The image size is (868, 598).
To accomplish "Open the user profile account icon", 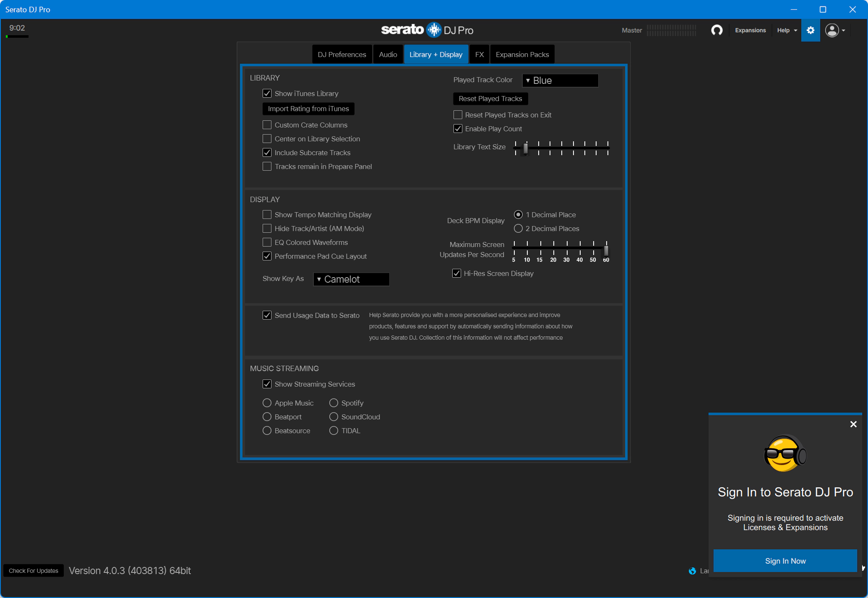I will (x=832, y=30).
